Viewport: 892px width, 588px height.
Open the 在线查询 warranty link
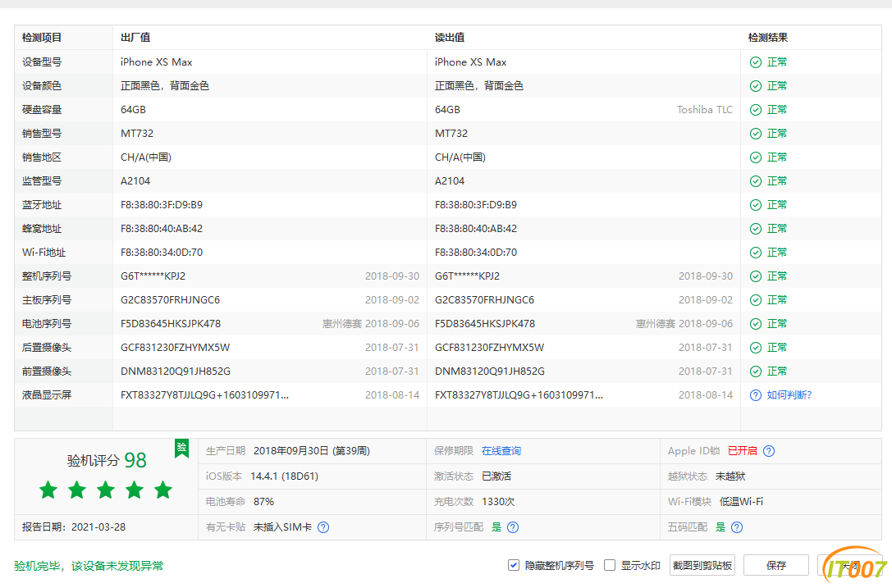(501, 451)
